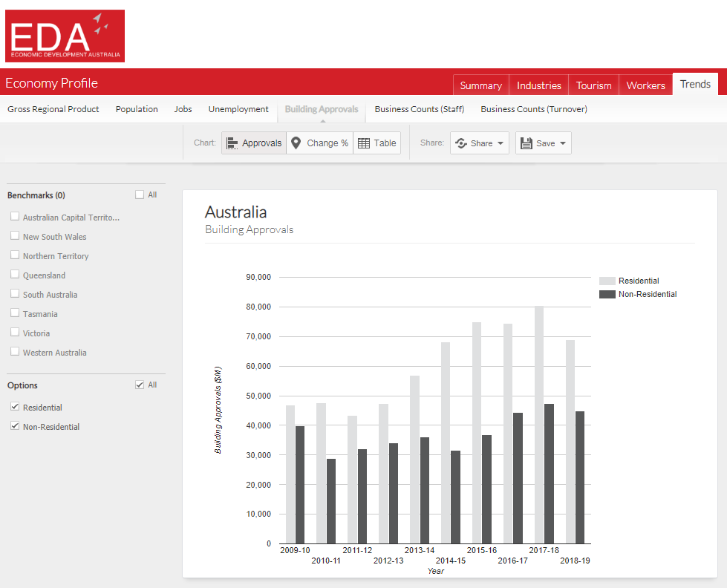Select the Building Approvals sub-tab
This screenshot has height=588, width=727.
coord(322,109)
